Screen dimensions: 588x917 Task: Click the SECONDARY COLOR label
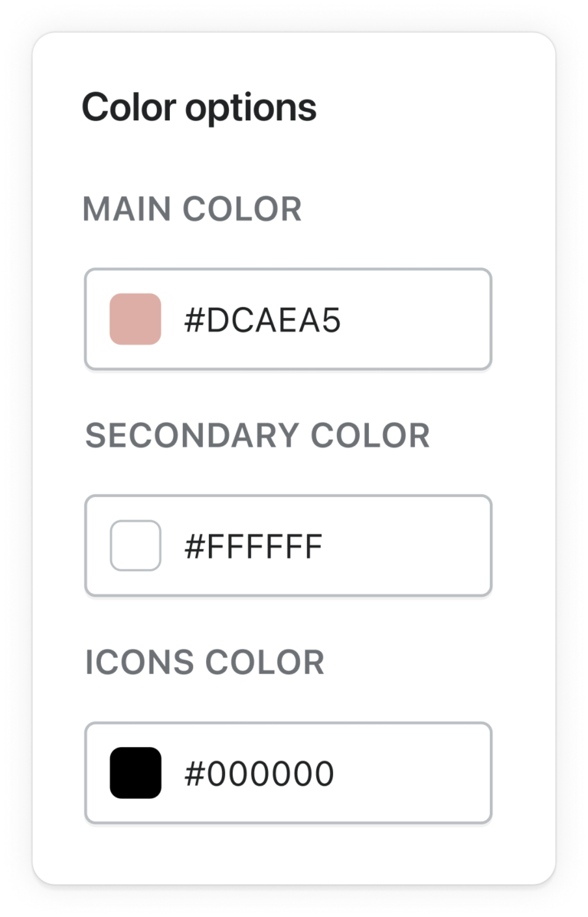(x=257, y=435)
